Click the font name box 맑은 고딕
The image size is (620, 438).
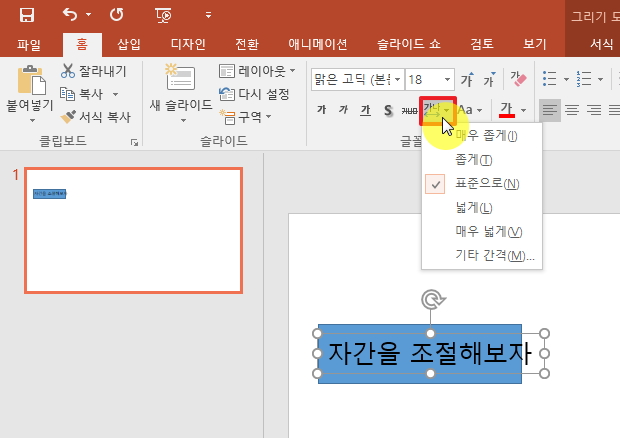353,80
